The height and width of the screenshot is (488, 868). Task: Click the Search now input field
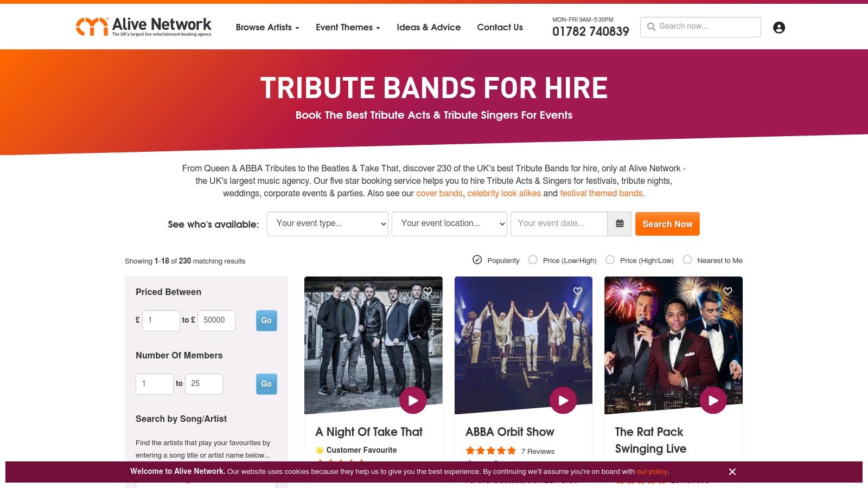[700, 27]
